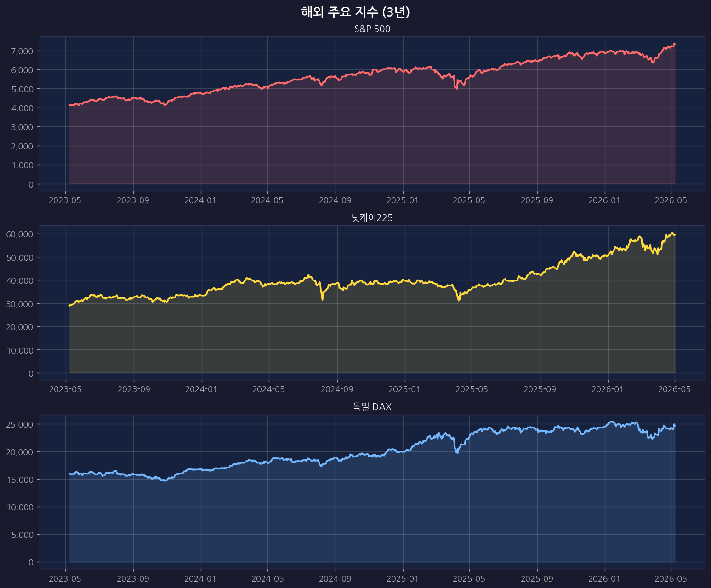Select the 독일 DAX chart title
Image resolution: width=711 pixels, height=588 pixels.
click(372, 407)
